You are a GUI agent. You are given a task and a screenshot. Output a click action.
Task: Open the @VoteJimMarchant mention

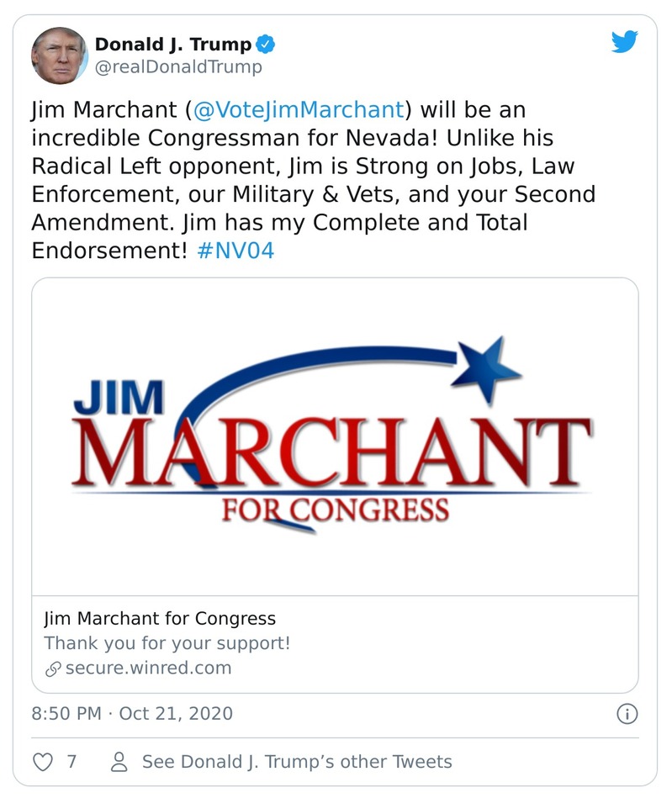(299, 110)
